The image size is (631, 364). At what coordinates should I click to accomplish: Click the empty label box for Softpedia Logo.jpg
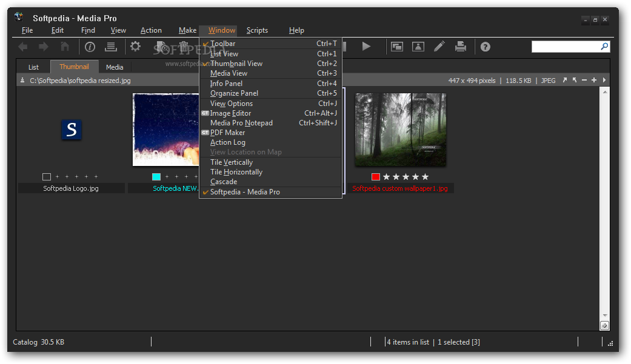click(x=47, y=177)
